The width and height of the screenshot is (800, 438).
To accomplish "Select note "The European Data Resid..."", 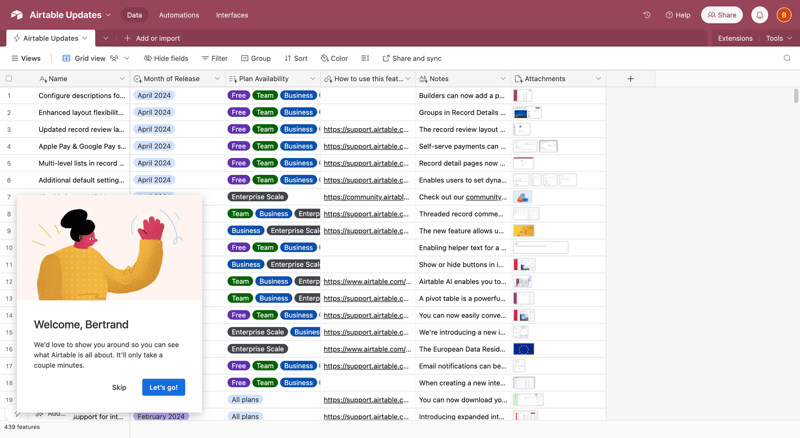I will [462, 349].
